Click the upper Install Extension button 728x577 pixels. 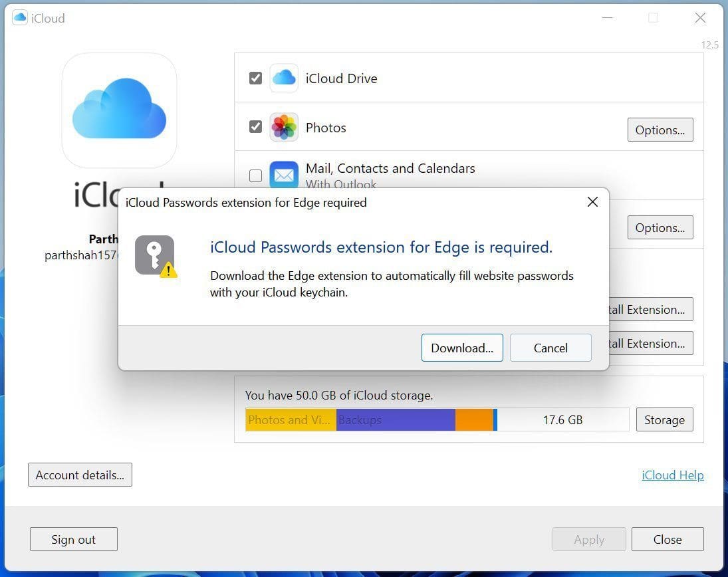(650, 309)
